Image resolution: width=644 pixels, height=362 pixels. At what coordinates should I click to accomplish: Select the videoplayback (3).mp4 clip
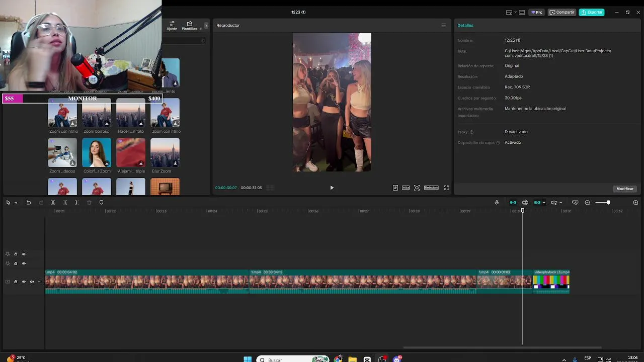tap(551, 282)
